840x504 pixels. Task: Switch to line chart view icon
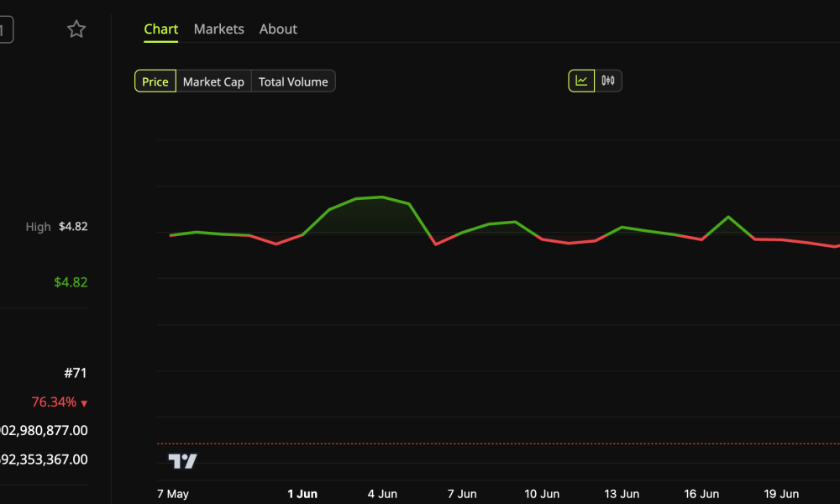pyautogui.click(x=581, y=81)
